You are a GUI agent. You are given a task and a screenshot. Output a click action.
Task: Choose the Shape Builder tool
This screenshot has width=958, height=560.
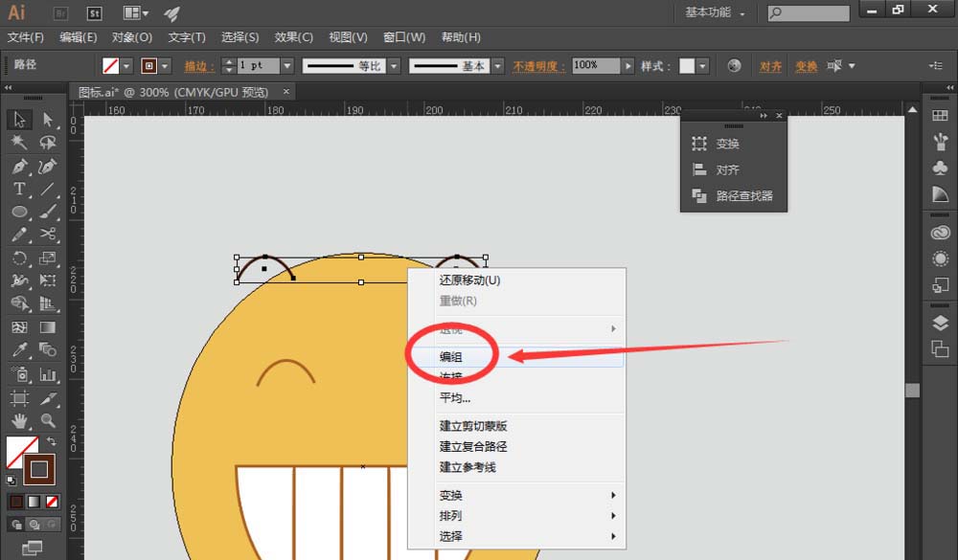[x=19, y=303]
